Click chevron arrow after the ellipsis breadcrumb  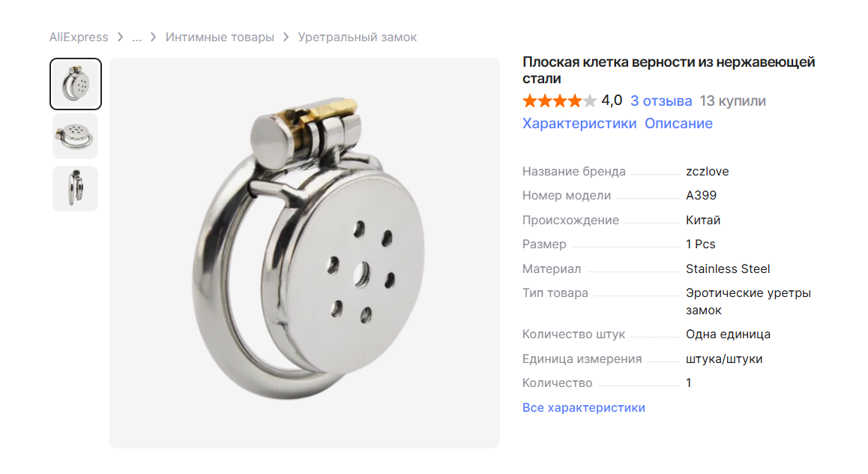coord(154,37)
